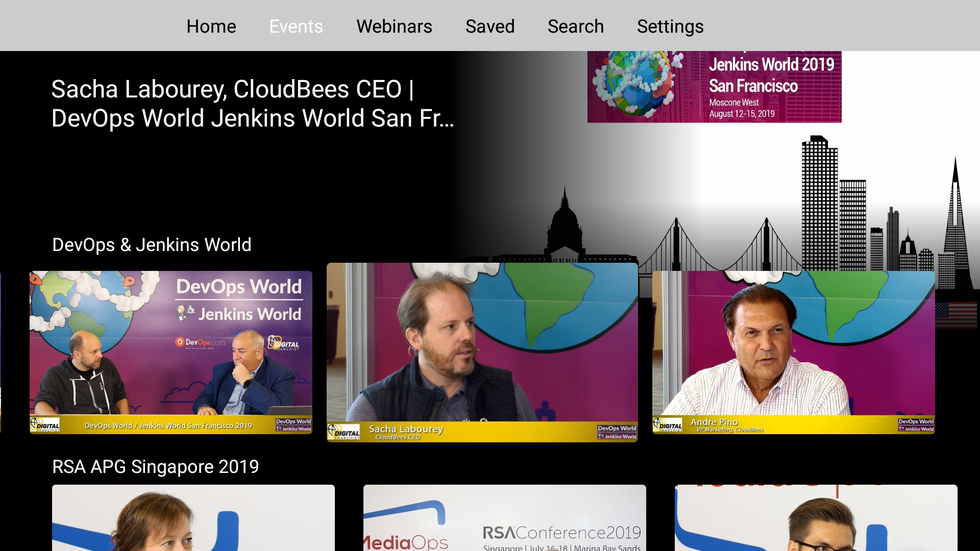Click the DevOps & Jenkins World row heading

click(x=152, y=245)
